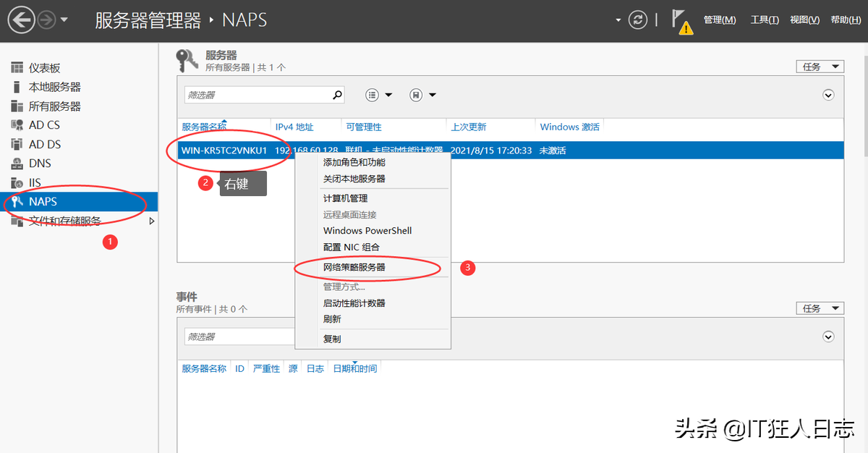Click the refresh icon in header

638,20
